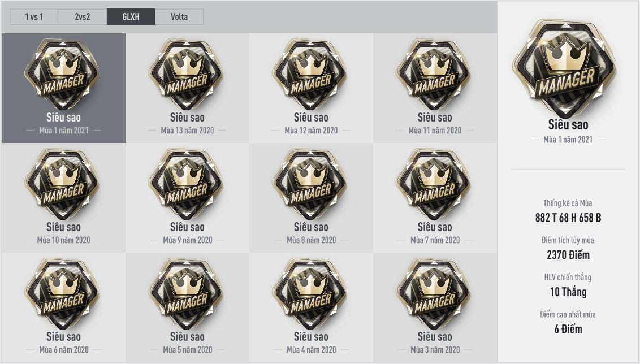Open the Mùa 6 năm 2020 badge

tap(63, 294)
